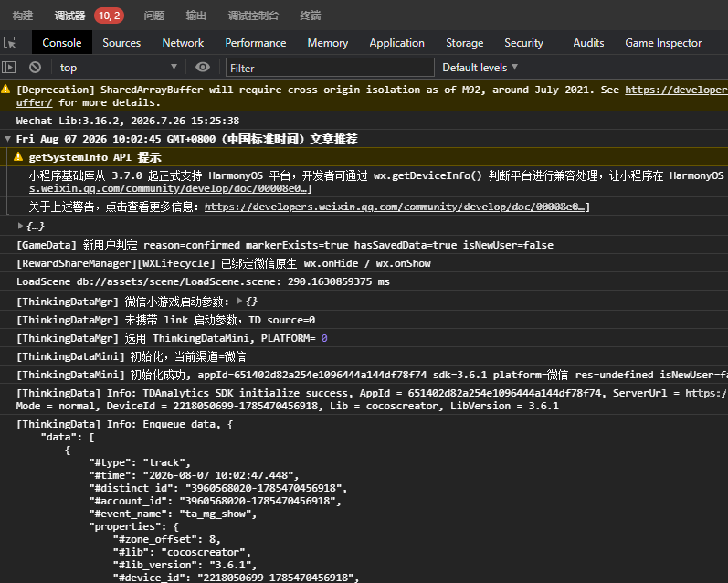Click the [GameData] 新用户判定 log line
Screen dimensions: 728x583
click(x=285, y=245)
